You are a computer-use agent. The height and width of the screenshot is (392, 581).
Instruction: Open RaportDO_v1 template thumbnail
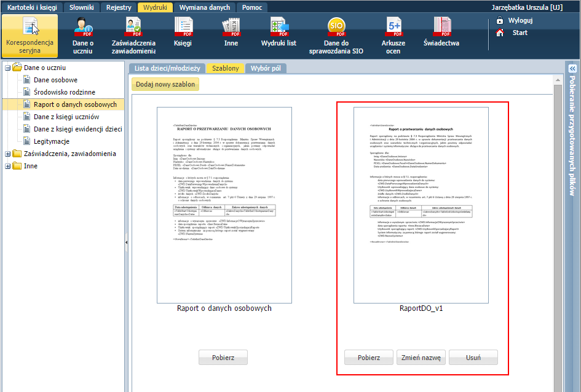pyautogui.click(x=421, y=205)
